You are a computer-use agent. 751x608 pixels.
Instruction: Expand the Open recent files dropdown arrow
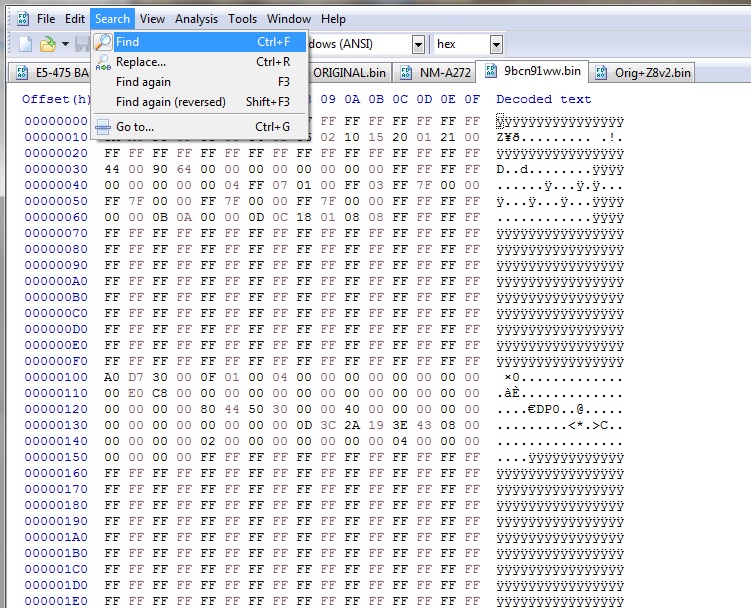point(65,44)
